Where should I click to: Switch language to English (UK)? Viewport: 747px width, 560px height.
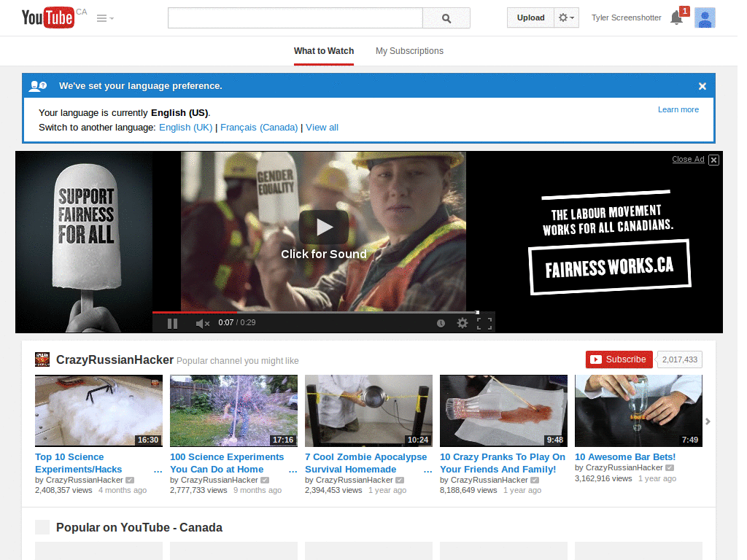tap(186, 128)
